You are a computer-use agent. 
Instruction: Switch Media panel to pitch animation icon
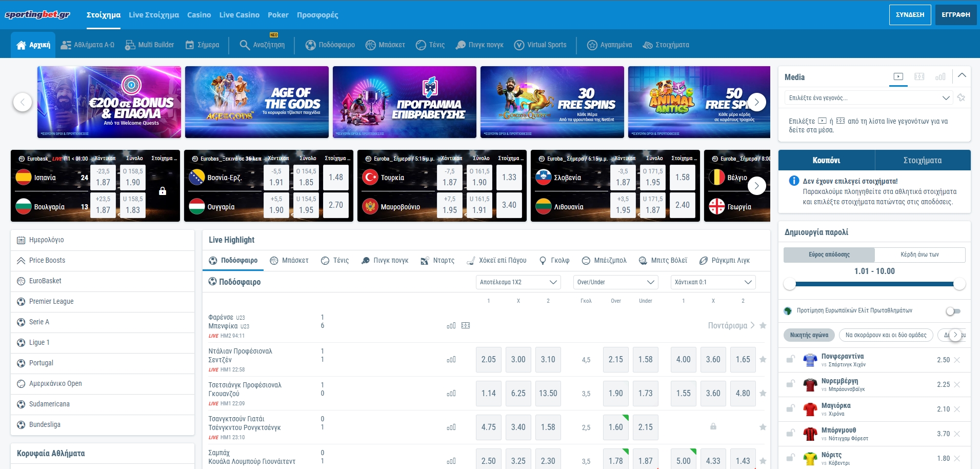tap(919, 76)
